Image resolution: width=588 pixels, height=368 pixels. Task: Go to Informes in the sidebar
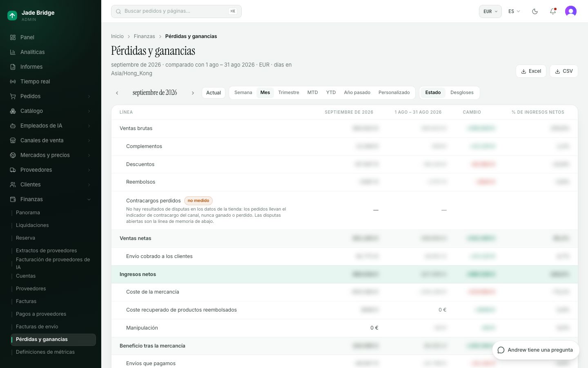[51, 67]
